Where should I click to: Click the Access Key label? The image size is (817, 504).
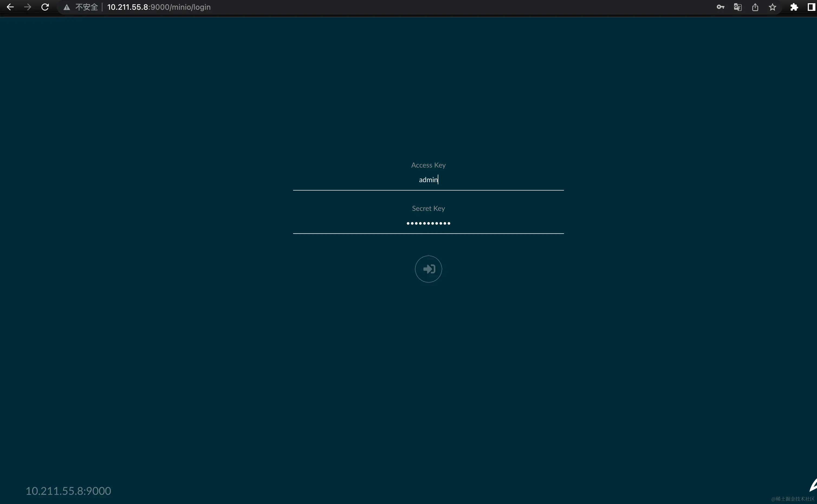coord(428,165)
